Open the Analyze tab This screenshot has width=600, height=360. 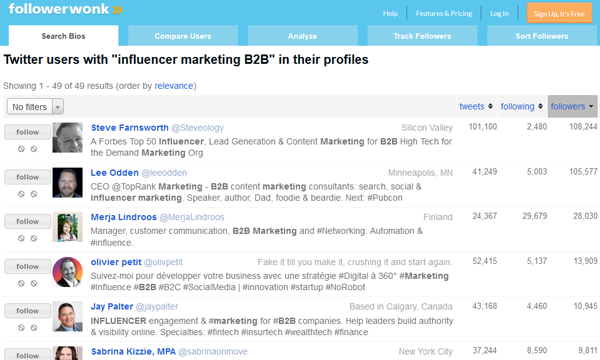303,36
